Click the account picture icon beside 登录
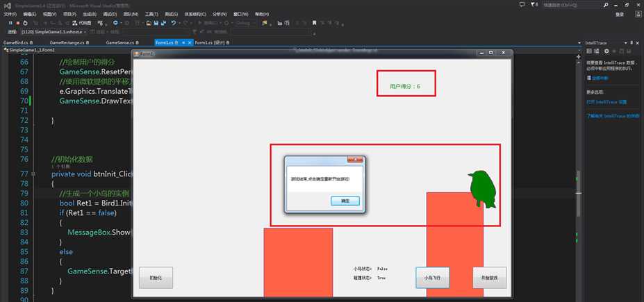This screenshot has height=302, width=644. click(638, 14)
